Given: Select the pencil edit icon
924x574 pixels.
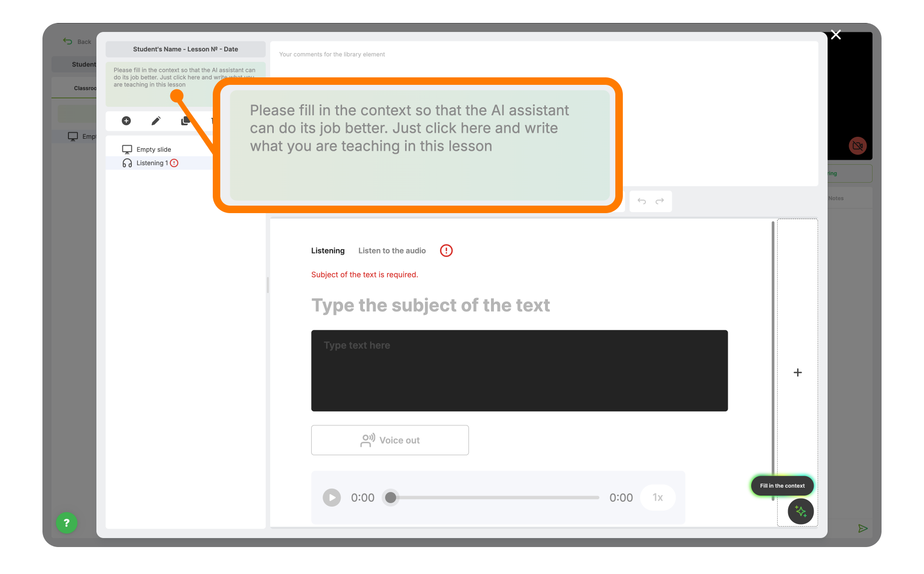Looking at the screenshot, I should click(156, 121).
